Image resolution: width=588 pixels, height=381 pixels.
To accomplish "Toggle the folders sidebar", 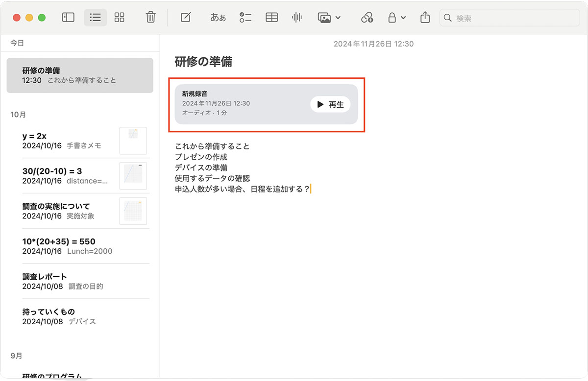I will [x=68, y=18].
